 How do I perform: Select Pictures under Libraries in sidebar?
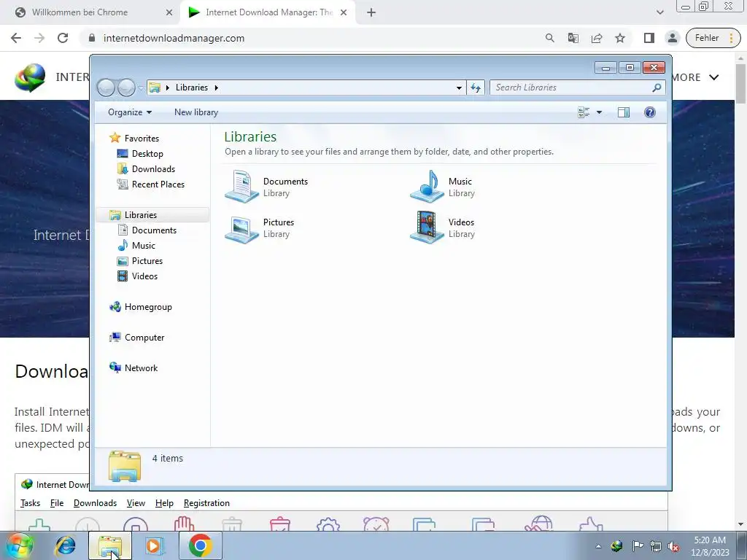[147, 261]
